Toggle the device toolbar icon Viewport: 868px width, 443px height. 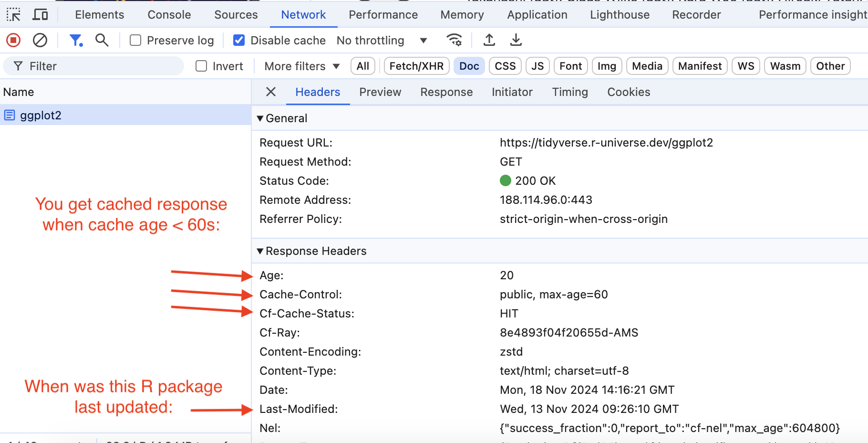pos(40,15)
